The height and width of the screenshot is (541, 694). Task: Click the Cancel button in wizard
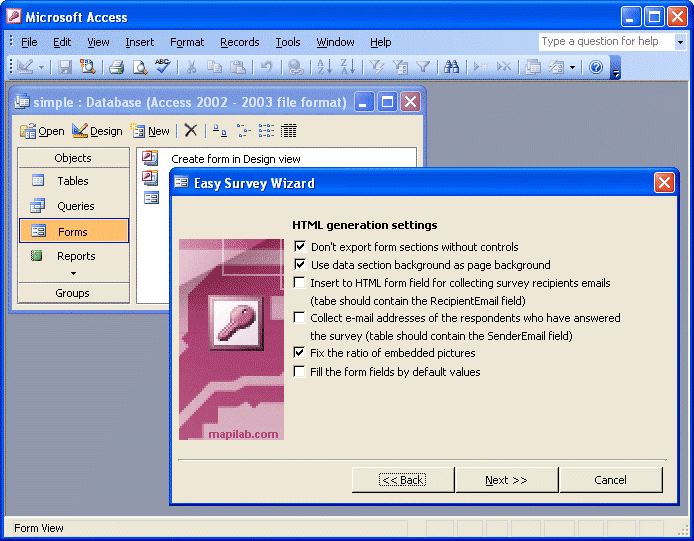[x=610, y=480]
